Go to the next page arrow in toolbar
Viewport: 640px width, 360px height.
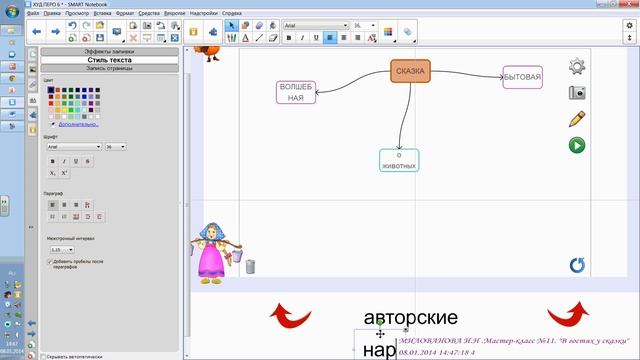[56, 31]
